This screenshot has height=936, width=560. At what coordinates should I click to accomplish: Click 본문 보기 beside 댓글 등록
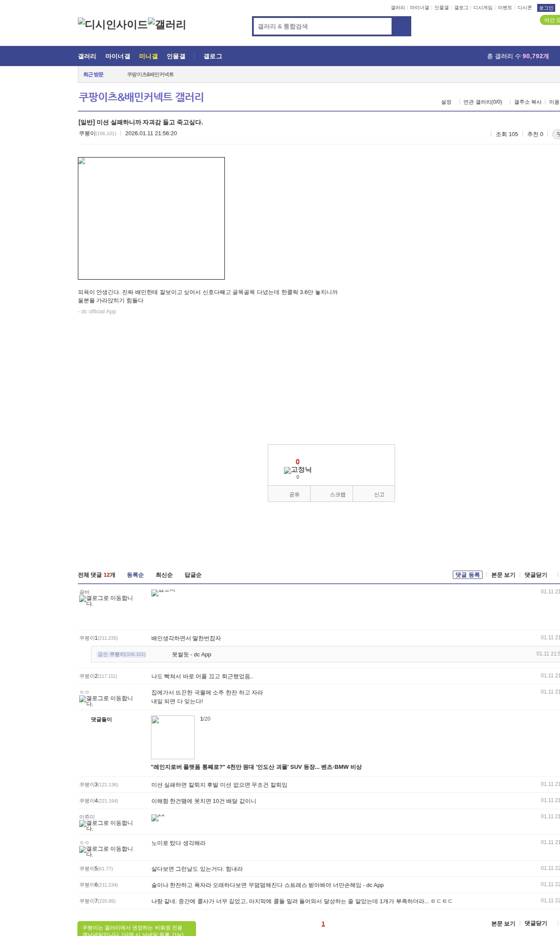pos(503,575)
